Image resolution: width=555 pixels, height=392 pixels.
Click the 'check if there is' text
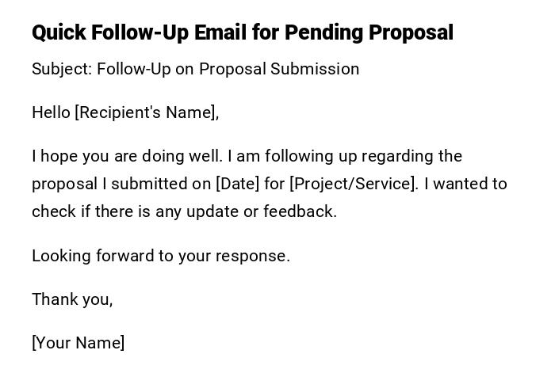(90, 211)
